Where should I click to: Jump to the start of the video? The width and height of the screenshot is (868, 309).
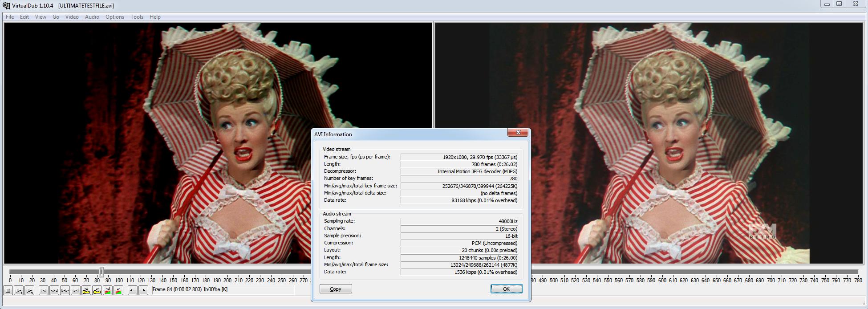pyautogui.click(x=44, y=290)
